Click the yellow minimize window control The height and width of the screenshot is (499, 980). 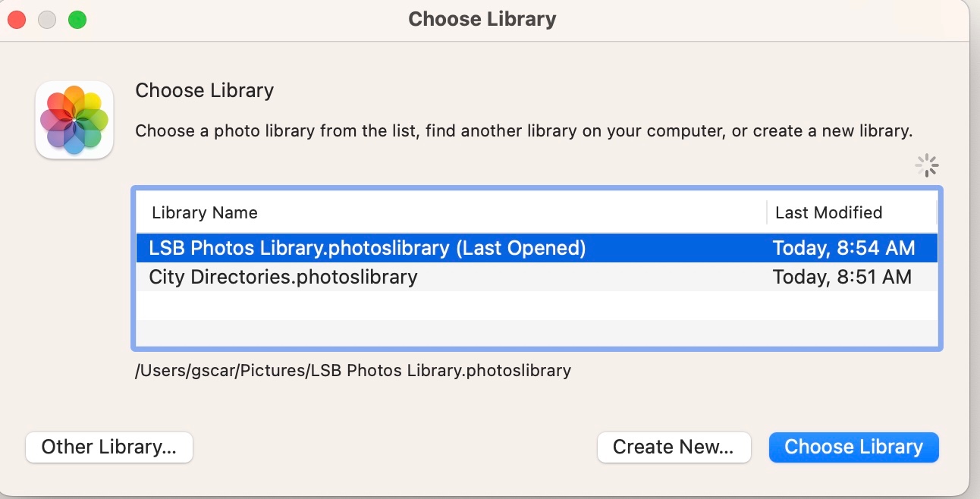tap(46, 19)
